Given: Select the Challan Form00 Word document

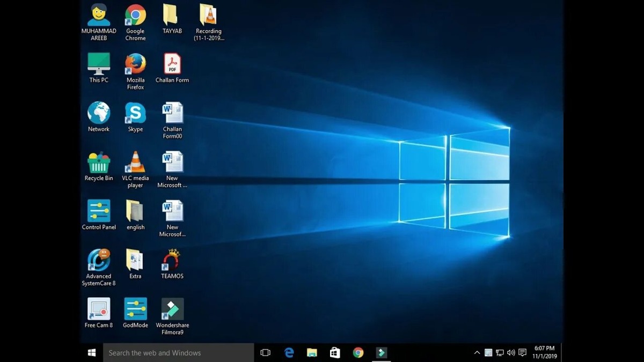Looking at the screenshot, I should [x=172, y=120].
